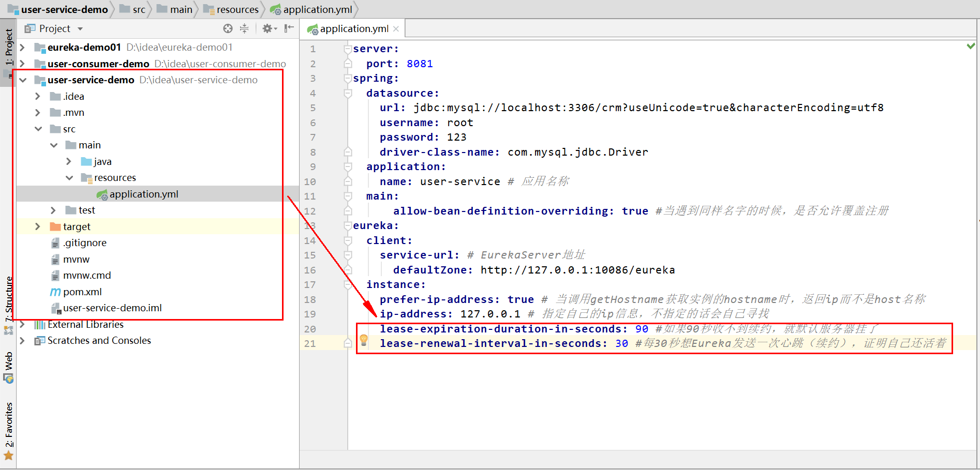Image resolution: width=980 pixels, height=470 pixels.
Task: Click application.yml in the breadcrumb bar
Action: 311,9
